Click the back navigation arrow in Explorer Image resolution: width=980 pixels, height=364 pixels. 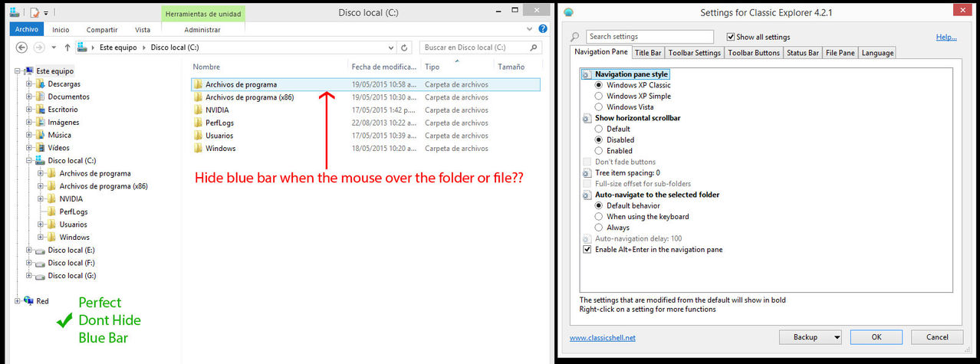tap(22, 48)
